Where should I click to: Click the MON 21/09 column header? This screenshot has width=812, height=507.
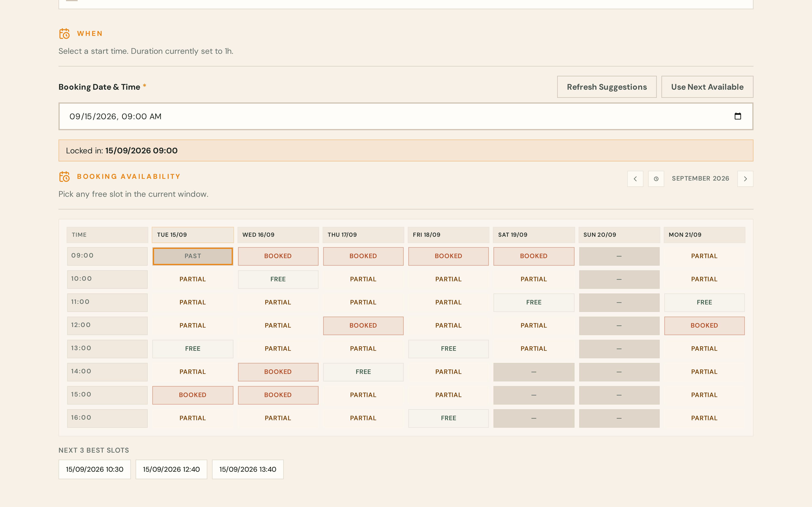pyautogui.click(x=704, y=235)
